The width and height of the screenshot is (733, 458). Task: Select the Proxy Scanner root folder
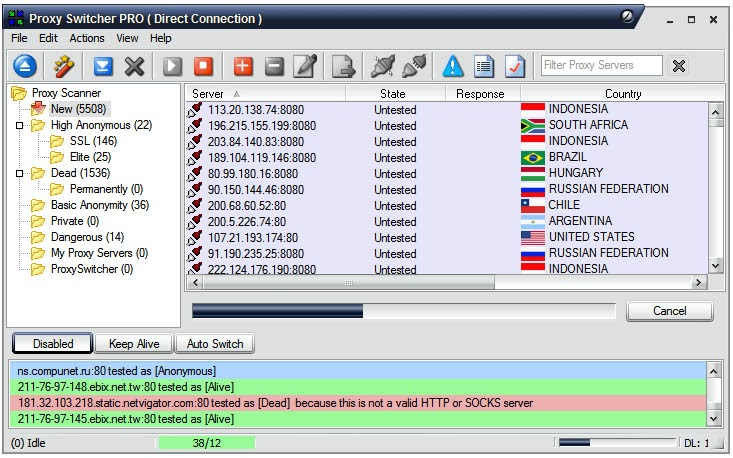[x=66, y=93]
